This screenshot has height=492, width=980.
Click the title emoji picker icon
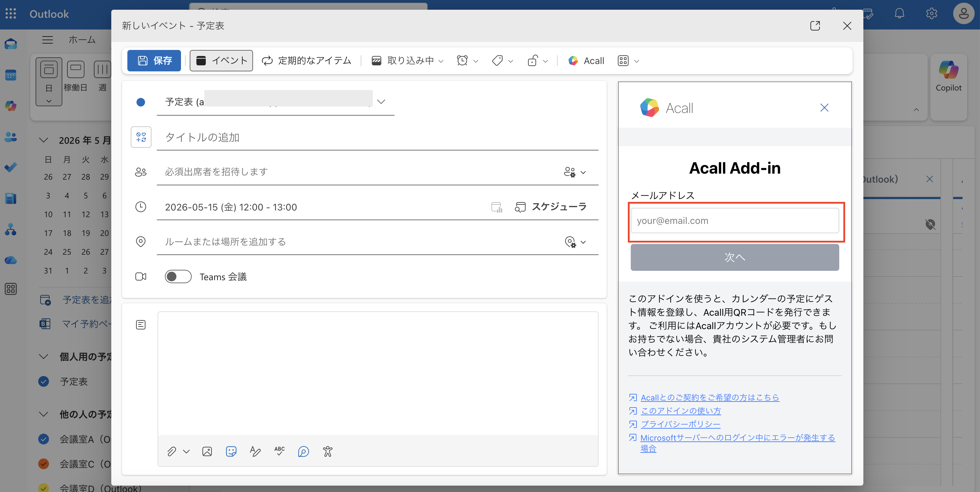(x=141, y=137)
